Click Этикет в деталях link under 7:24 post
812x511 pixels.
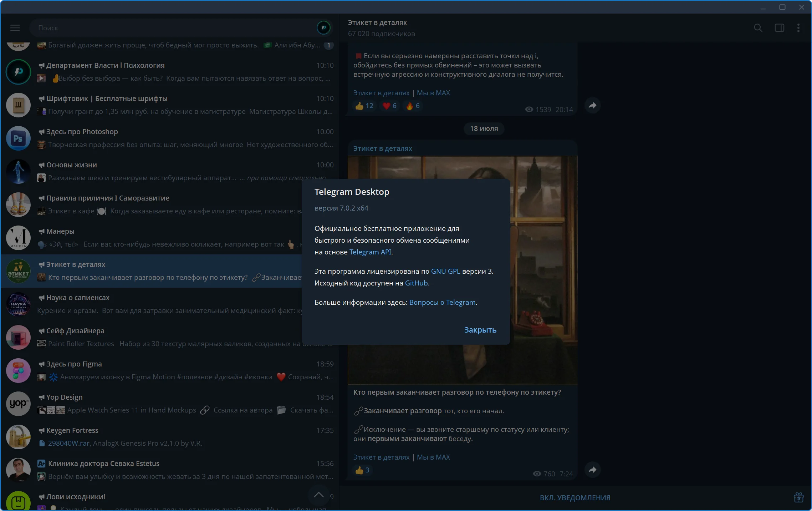pyautogui.click(x=381, y=457)
